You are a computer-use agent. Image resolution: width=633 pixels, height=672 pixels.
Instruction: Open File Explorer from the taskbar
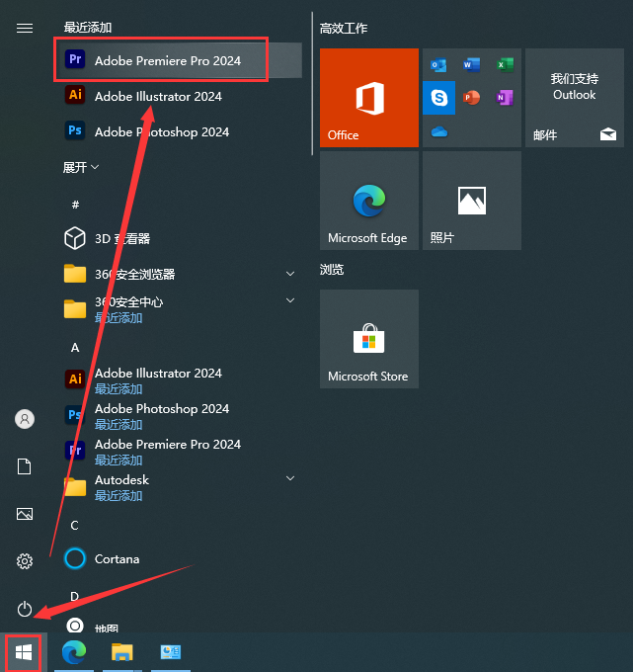tap(122, 652)
